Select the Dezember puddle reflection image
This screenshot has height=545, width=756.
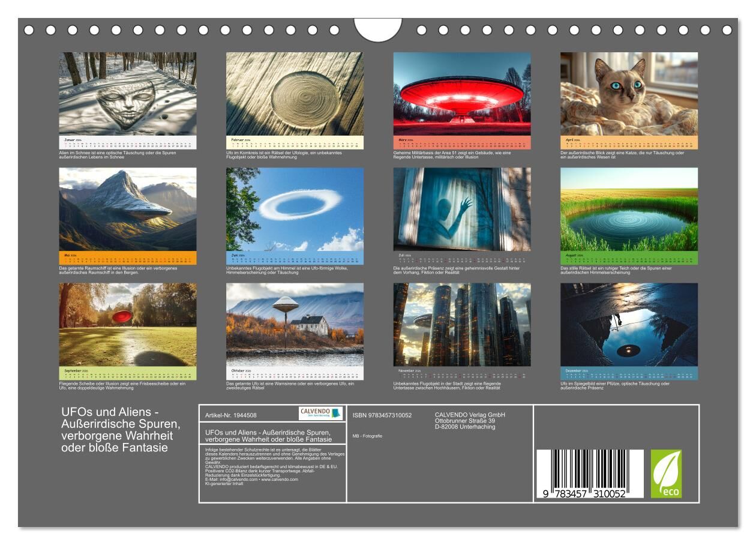629,324
